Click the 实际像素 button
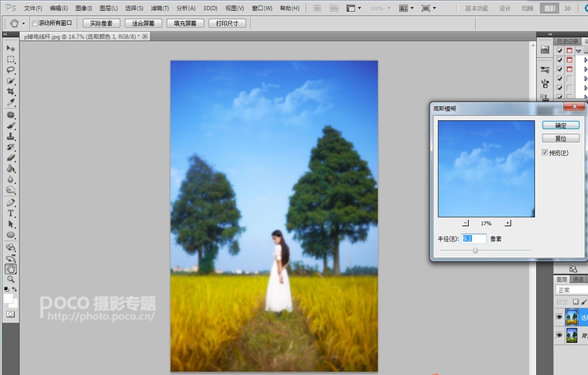The image size is (588, 375). (x=101, y=24)
